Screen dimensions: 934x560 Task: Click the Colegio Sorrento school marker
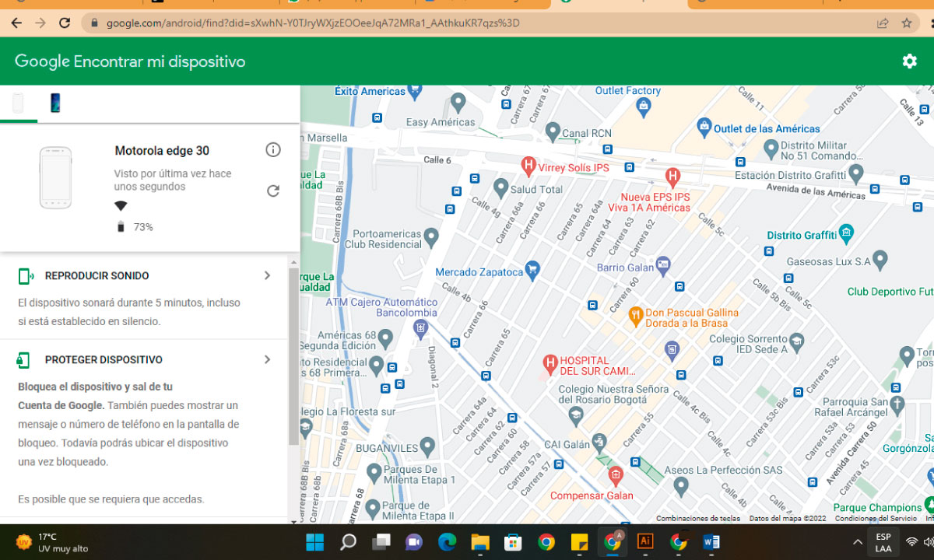[x=796, y=341]
